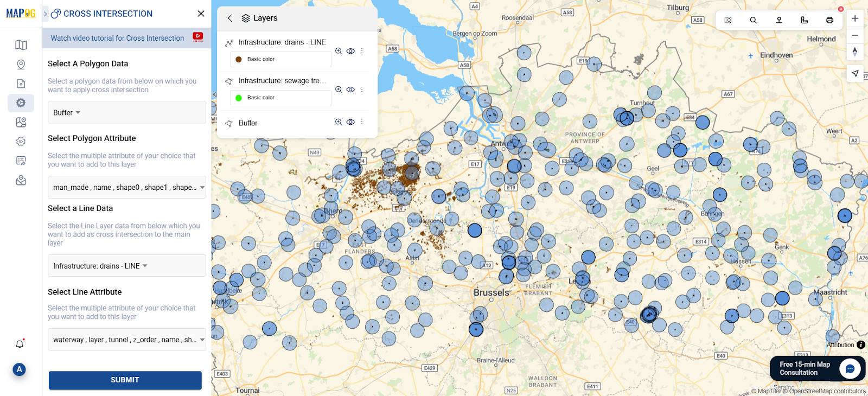Open the eye-gear settings icon in sidebar
The image size is (868, 396).
(21, 142)
